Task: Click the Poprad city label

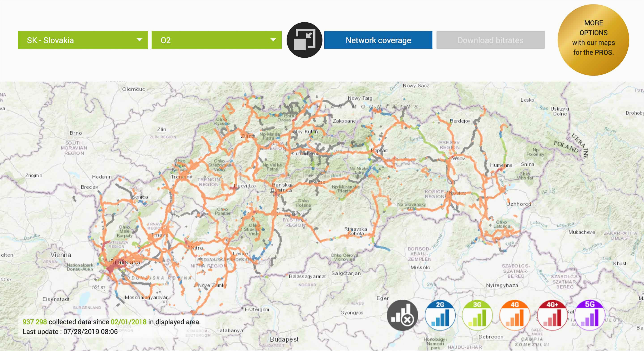Action: 379,150
